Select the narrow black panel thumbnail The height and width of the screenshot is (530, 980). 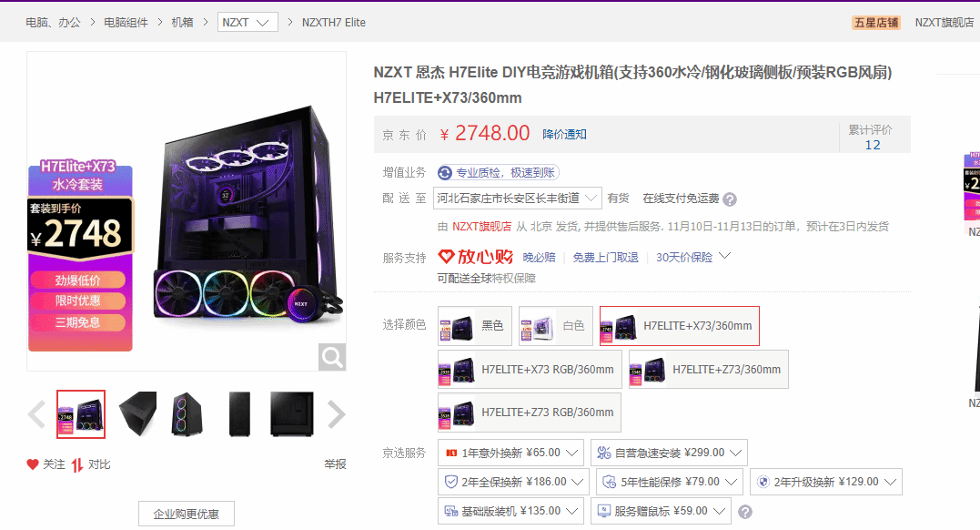pos(239,414)
